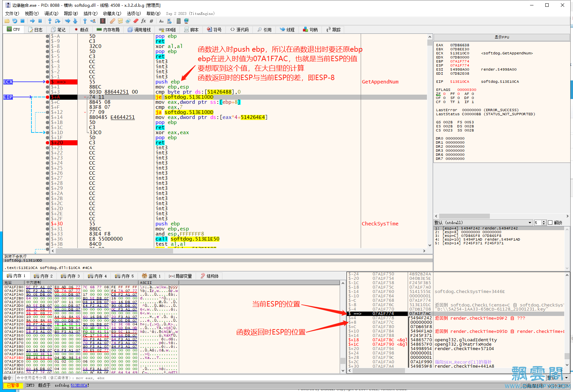Open the 符号 tab
Image resolution: width=573 pixels, height=392 pixels.
(214, 30)
